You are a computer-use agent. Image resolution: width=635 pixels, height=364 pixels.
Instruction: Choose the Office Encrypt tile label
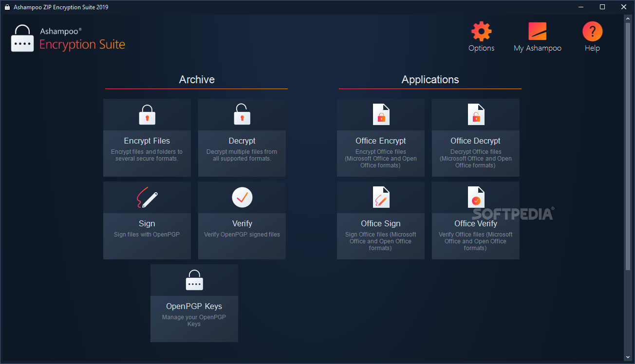[381, 141]
